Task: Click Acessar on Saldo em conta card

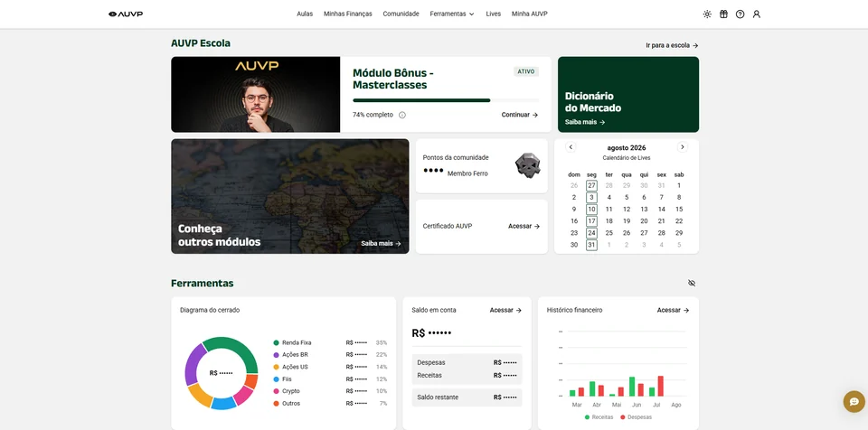Action: pyautogui.click(x=505, y=311)
